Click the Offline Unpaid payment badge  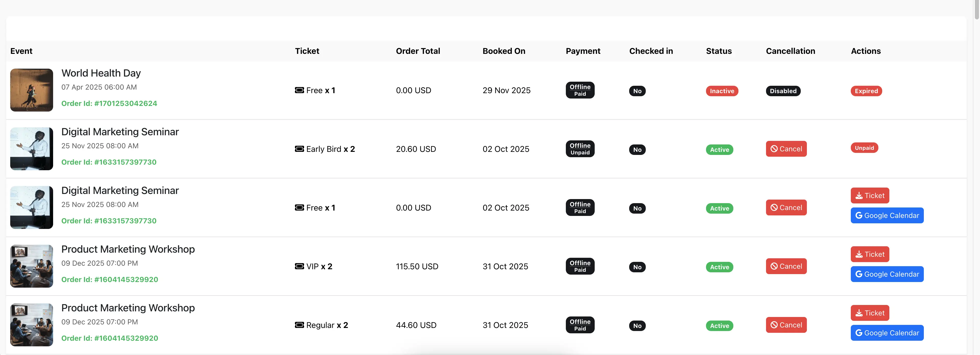click(x=580, y=149)
